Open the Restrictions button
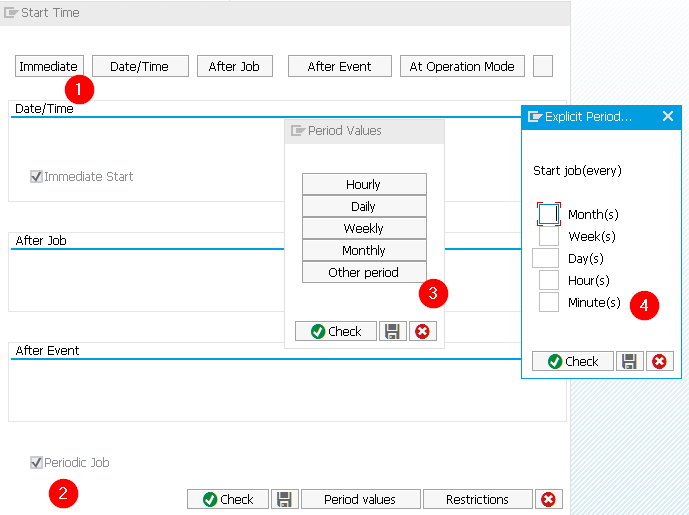689x515 pixels. 478,499
